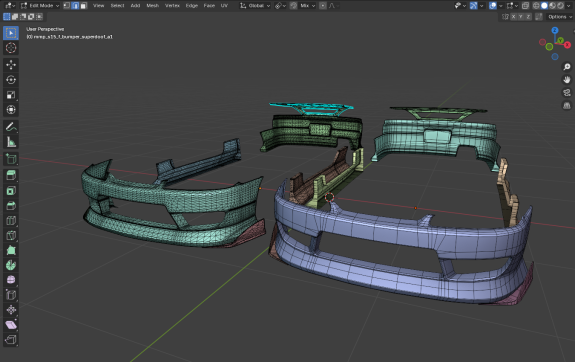Toggle mirror on X axis

tap(513, 17)
